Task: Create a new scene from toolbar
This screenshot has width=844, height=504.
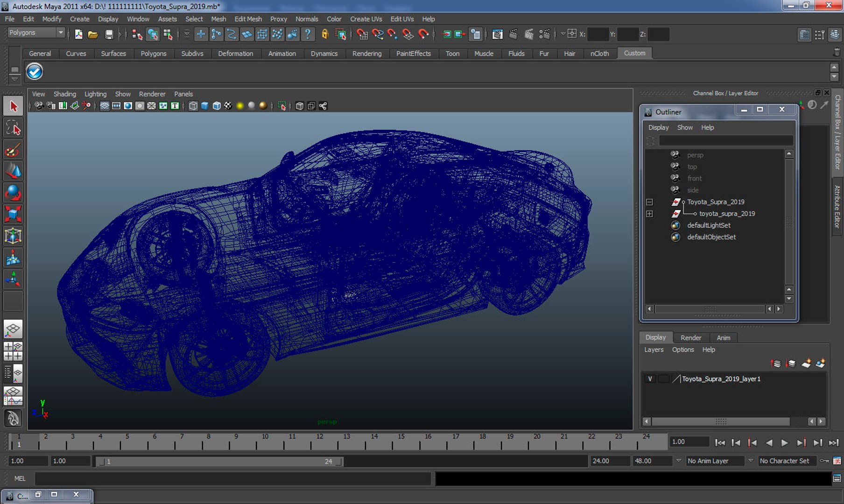Action: tap(78, 34)
